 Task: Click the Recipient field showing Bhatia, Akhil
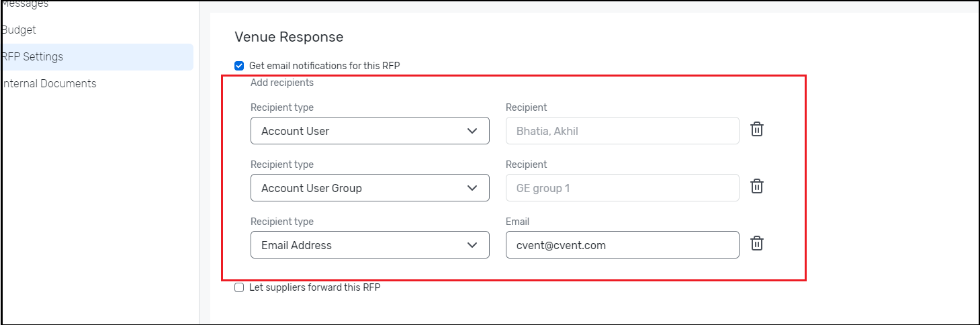point(623,131)
